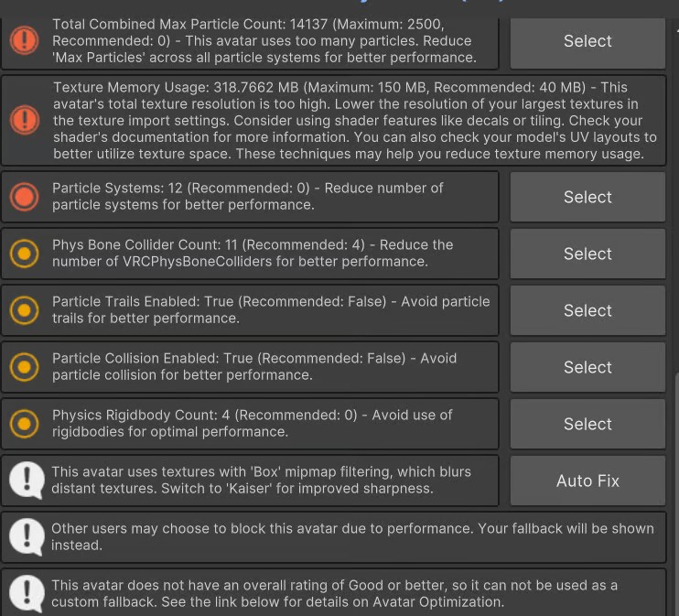Image resolution: width=679 pixels, height=616 pixels.
Task: Click the info bubble icon for custom fallback rating
Action: click(27, 594)
